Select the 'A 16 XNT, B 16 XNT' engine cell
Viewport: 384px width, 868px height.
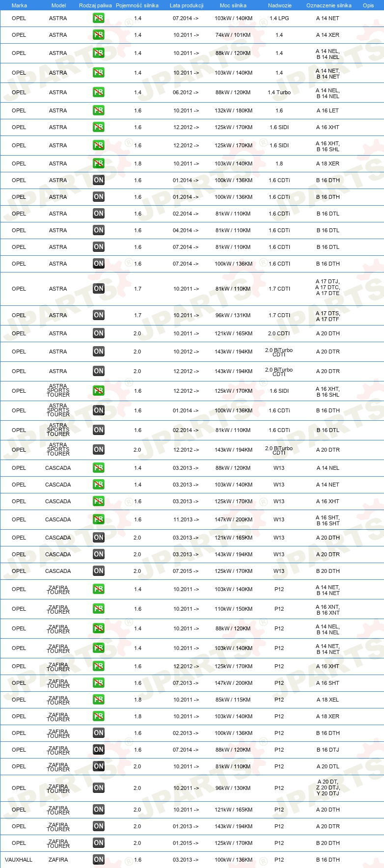(328, 610)
